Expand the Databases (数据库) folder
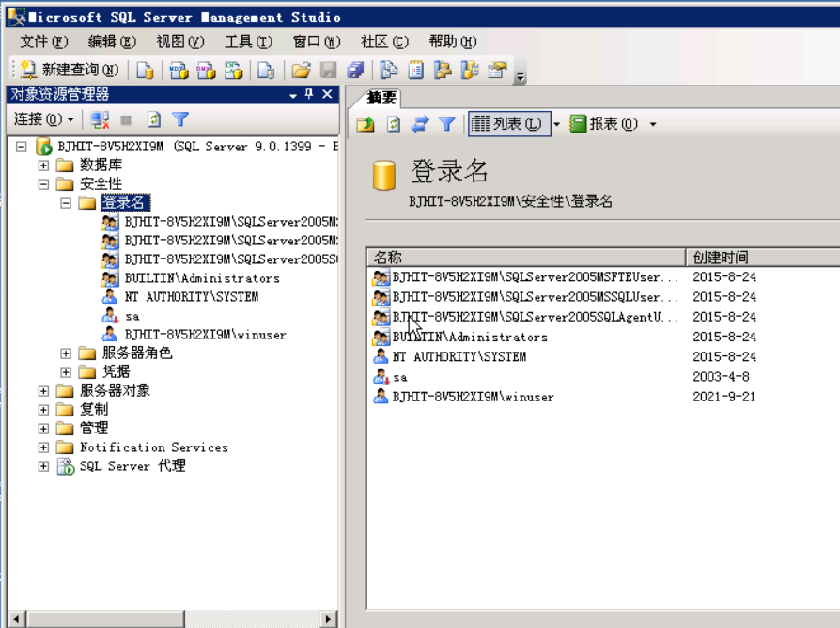The image size is (840, 628). coord(43,165)
